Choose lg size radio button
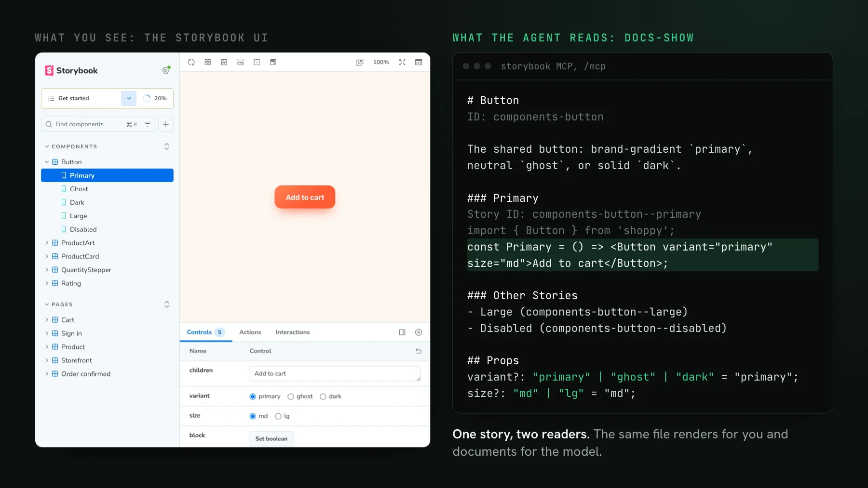This screenshot has width=868, height=488. point(278,416)
